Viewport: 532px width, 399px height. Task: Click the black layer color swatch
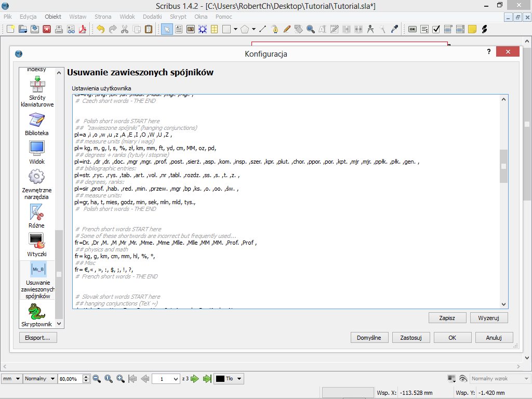220,379
